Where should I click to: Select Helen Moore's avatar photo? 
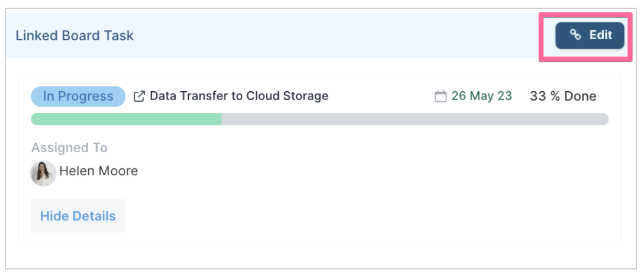click(43, 173)
